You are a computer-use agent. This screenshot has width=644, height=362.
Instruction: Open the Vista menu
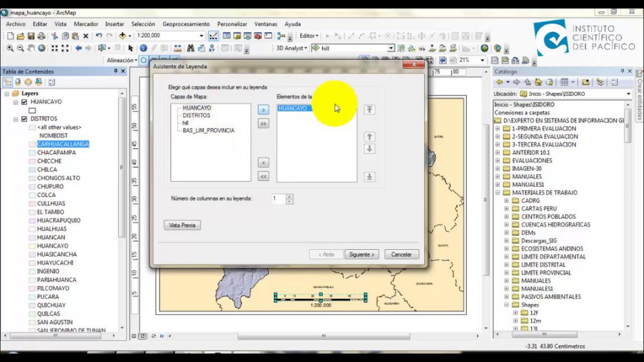point(61,24)
